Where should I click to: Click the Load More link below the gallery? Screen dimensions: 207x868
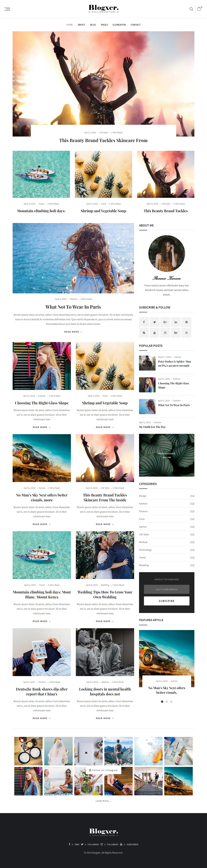point(103,801)
